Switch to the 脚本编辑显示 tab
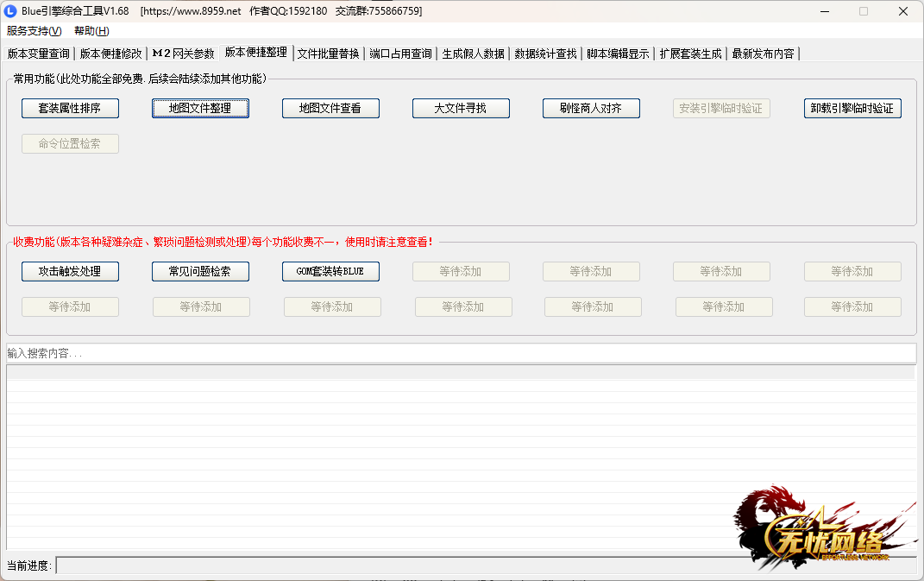 [x=618, y=54]
